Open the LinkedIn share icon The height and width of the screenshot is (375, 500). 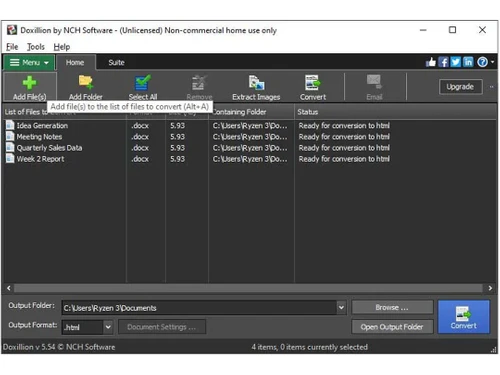[468, 62]
